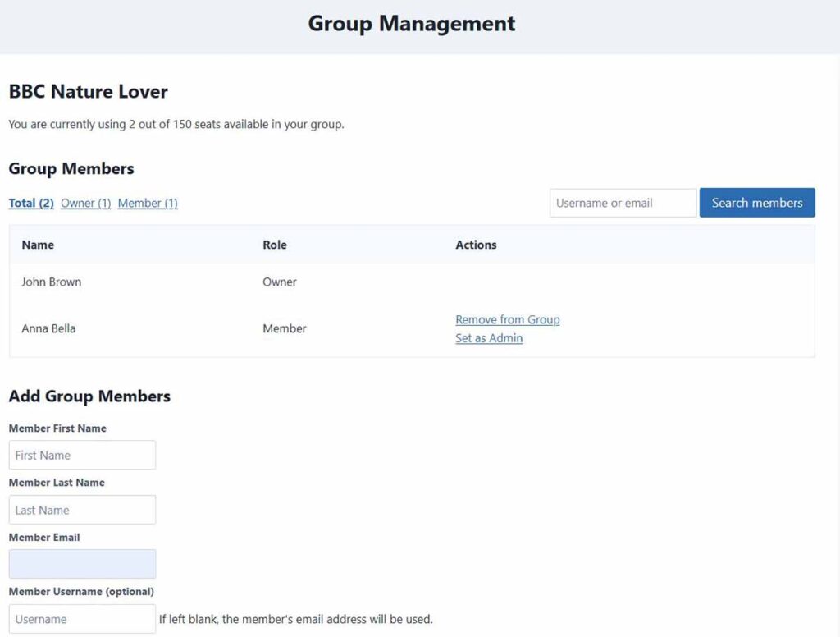Select the Member (1) filter link
Image resolution: width=840 pixels, height=637 pixels.
[148, 204]
